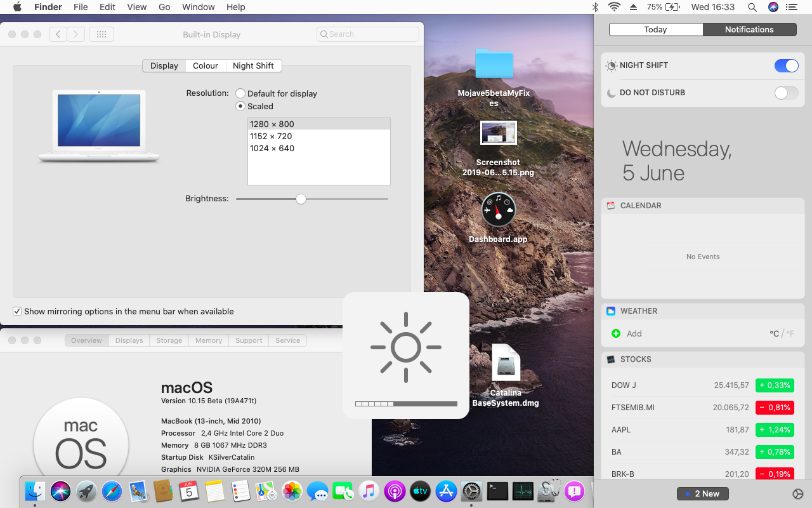Go forward in System Preferences

click(76, 34)
